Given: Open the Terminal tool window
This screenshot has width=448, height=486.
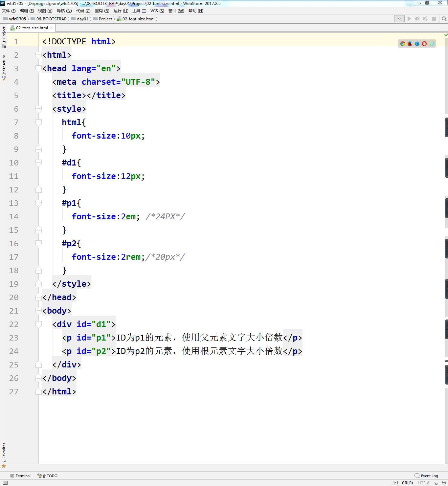Looking at the screenshot, I should (x=20, y=476).
